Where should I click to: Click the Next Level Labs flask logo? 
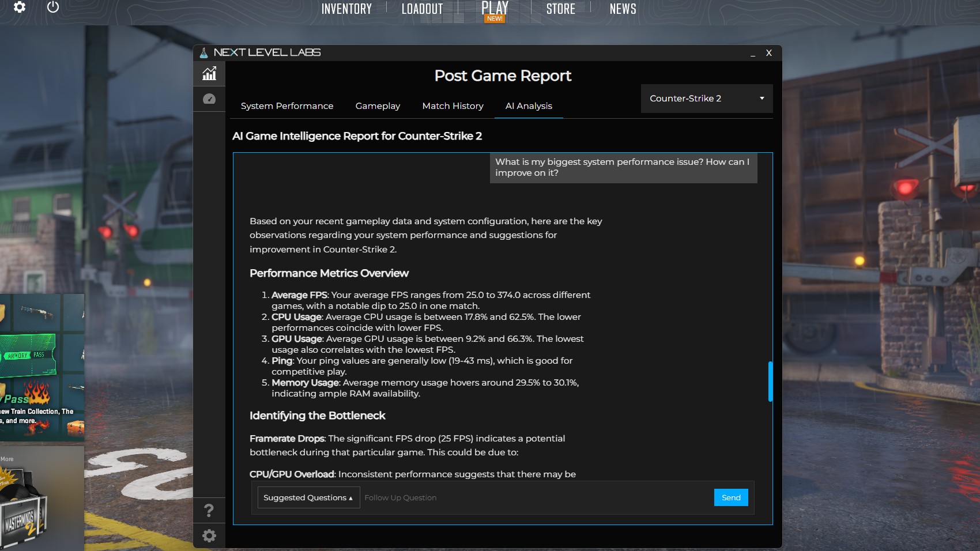tap(203, 53)
